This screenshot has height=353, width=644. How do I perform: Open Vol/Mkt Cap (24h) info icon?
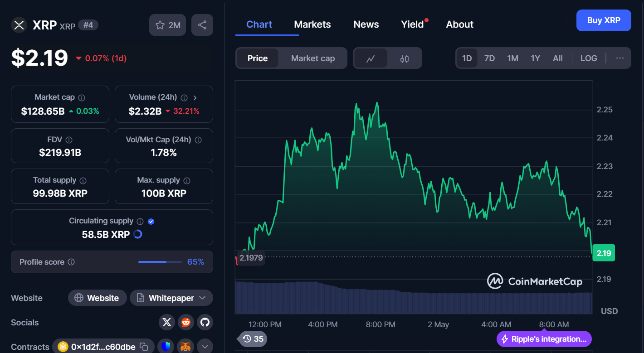198,140
